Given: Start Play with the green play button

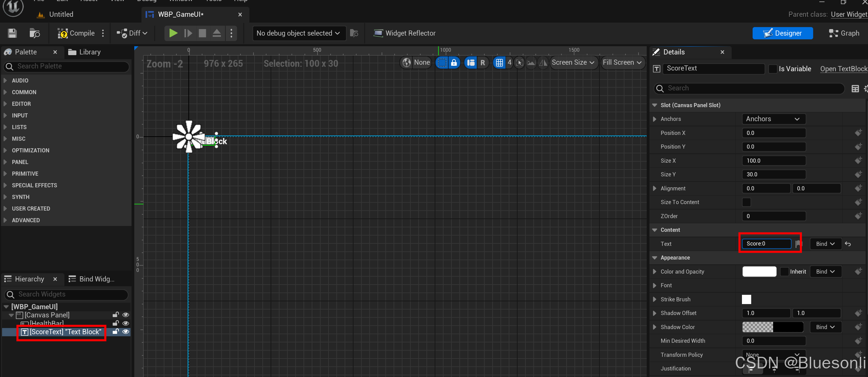Looking at the screenshot, I should (x=173, y=33).
